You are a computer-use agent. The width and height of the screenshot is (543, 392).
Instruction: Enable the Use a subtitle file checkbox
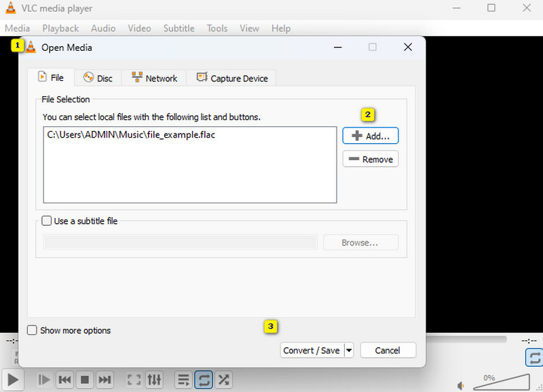[x=46, y=220]
